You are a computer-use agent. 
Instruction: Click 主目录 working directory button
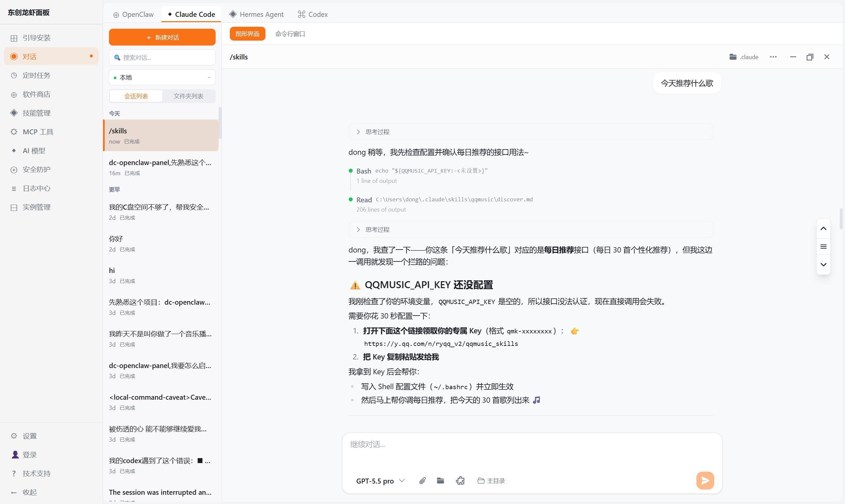pyautogui.click(x=491, y=481)
